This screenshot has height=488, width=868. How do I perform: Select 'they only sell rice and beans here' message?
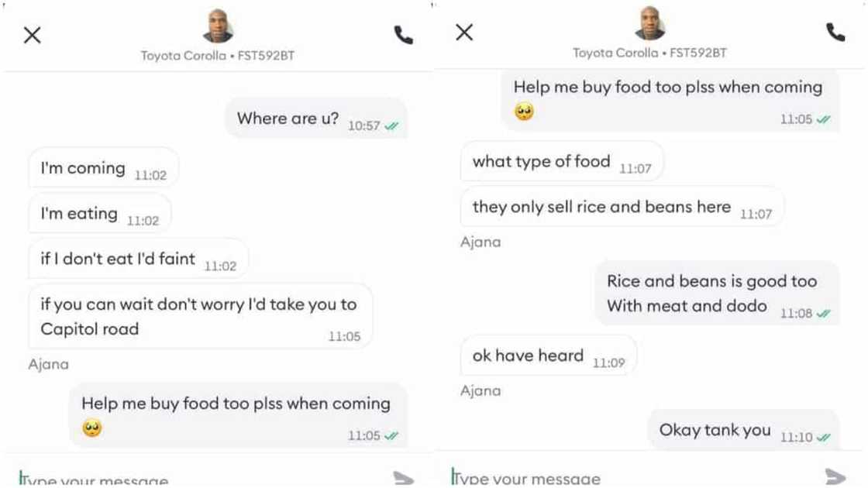(x=622, y=206)
